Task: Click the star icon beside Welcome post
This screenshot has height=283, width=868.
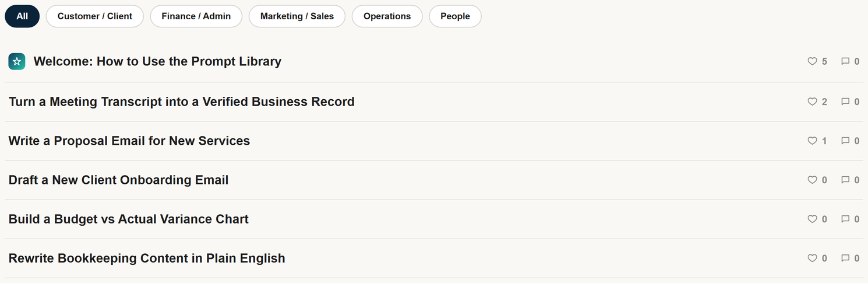Action: (17, 61)
